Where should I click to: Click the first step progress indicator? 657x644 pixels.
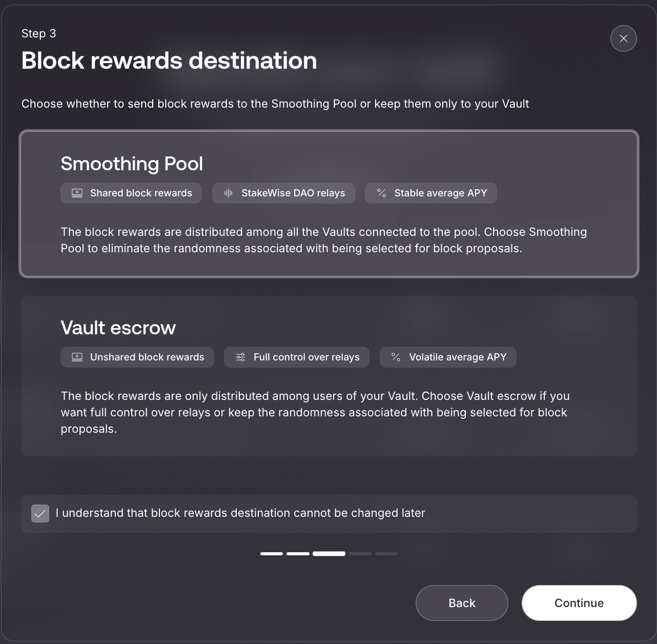[x=272, y=554]
